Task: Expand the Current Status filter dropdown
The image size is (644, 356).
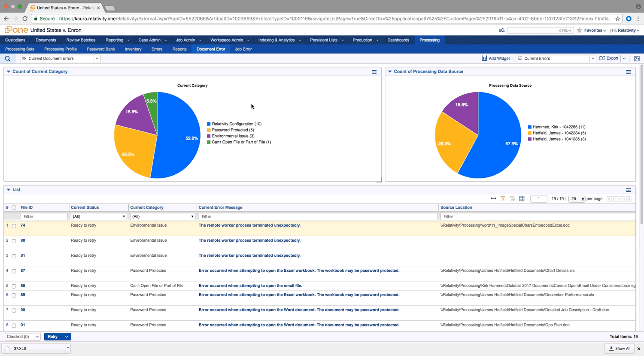Action: pos(98,217)
